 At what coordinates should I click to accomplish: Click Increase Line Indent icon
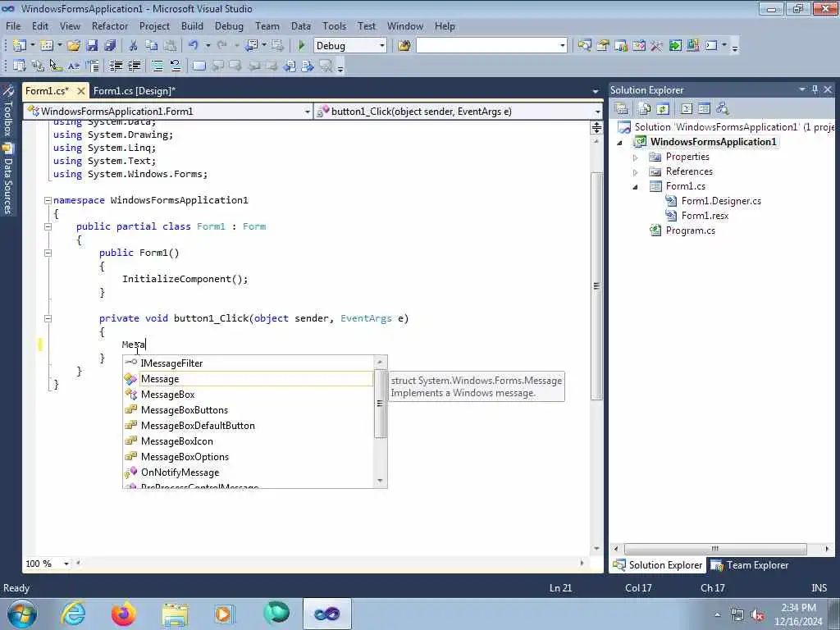[x=134, y=66]
